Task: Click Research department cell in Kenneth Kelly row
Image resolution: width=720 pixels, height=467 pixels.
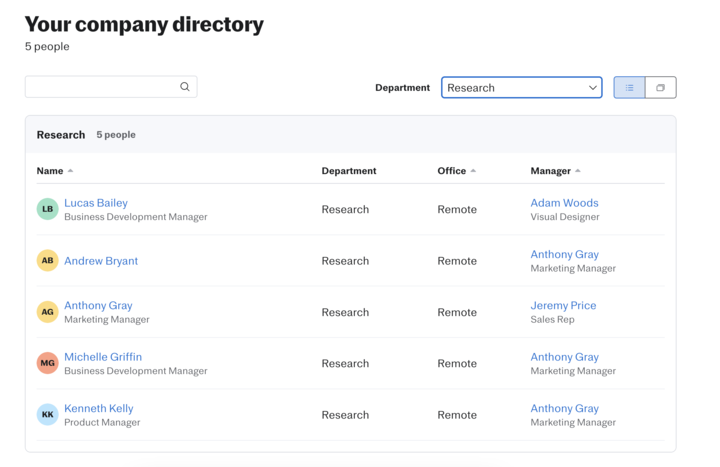Action: (x=345, y=415)
